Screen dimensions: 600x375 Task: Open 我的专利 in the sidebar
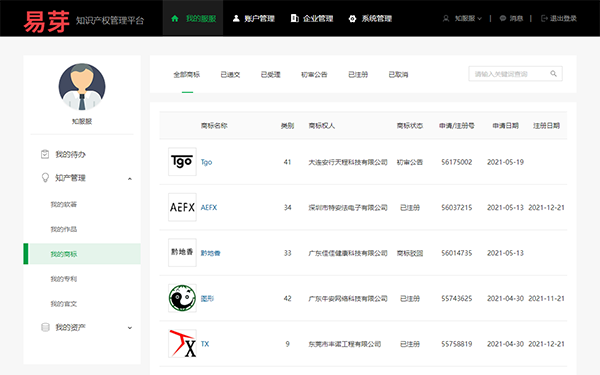(x=64, y=279)
